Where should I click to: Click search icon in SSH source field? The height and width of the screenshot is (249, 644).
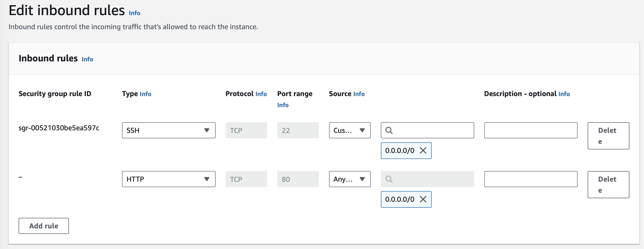(389, 130)
